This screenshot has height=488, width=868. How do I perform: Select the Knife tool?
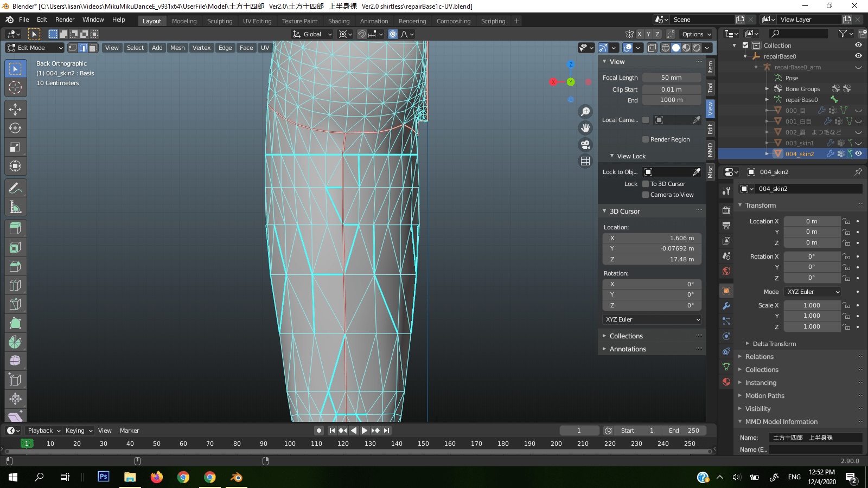tap(15, 304)
